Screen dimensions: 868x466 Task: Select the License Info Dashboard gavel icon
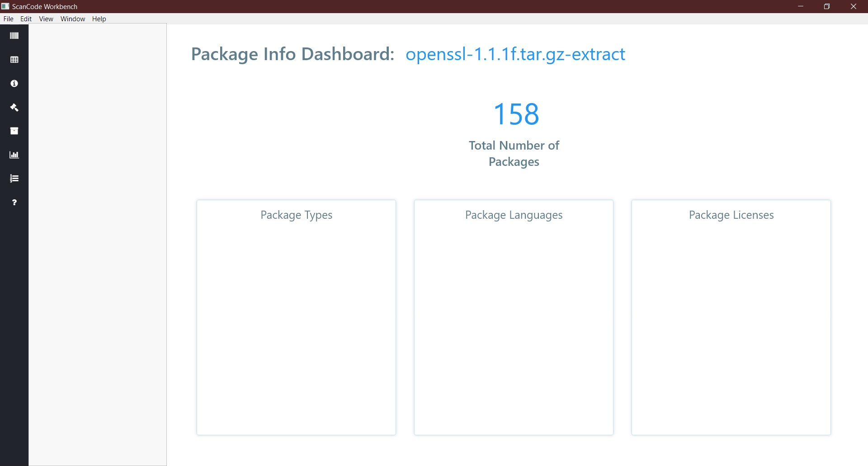point(14,108)
